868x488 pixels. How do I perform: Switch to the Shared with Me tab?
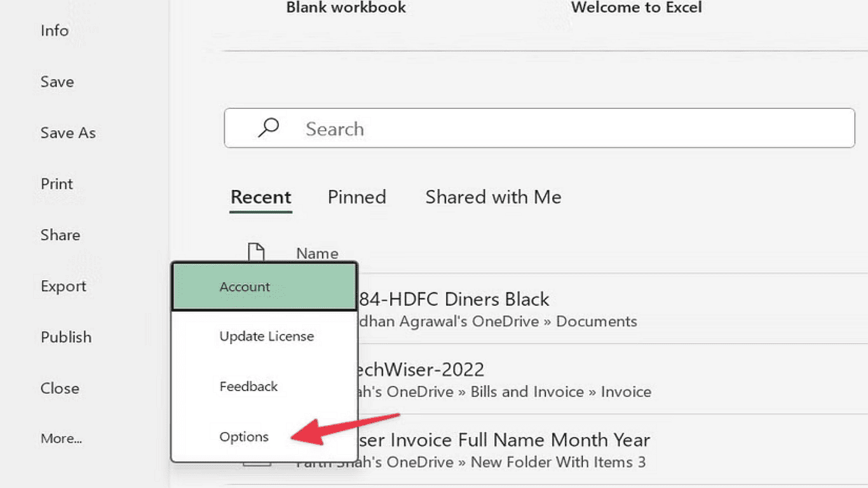click(x=494, y=197)
